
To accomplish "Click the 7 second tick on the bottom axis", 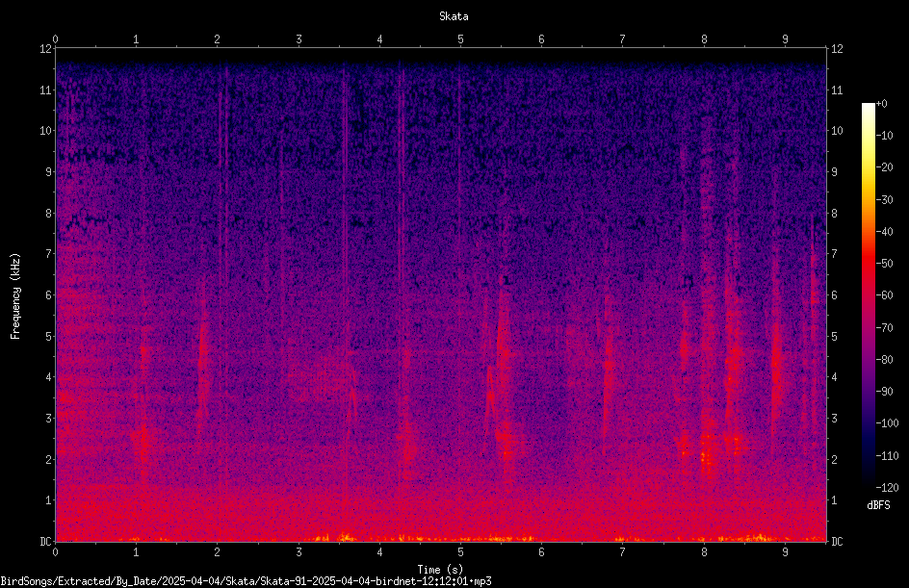I will (x=622, y=552).
